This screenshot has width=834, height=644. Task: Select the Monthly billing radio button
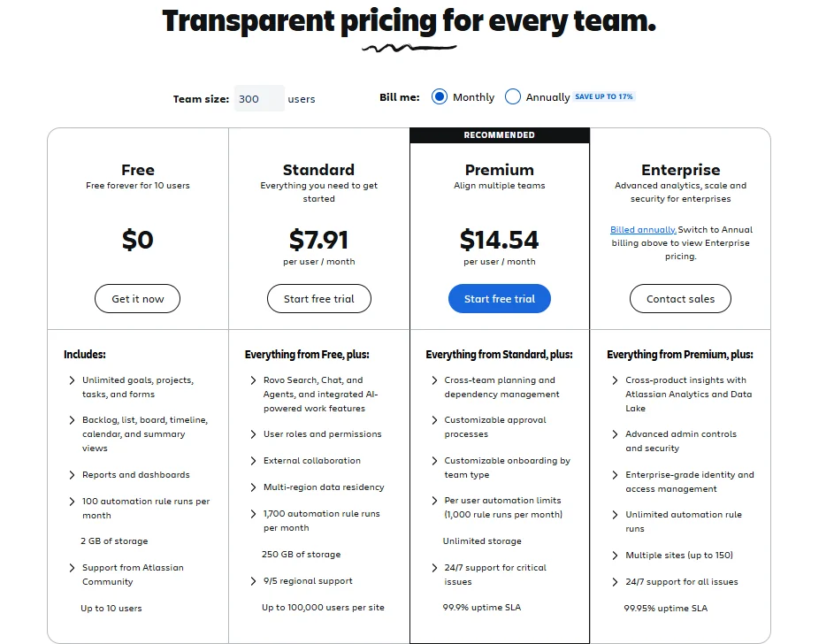point(440,97)
